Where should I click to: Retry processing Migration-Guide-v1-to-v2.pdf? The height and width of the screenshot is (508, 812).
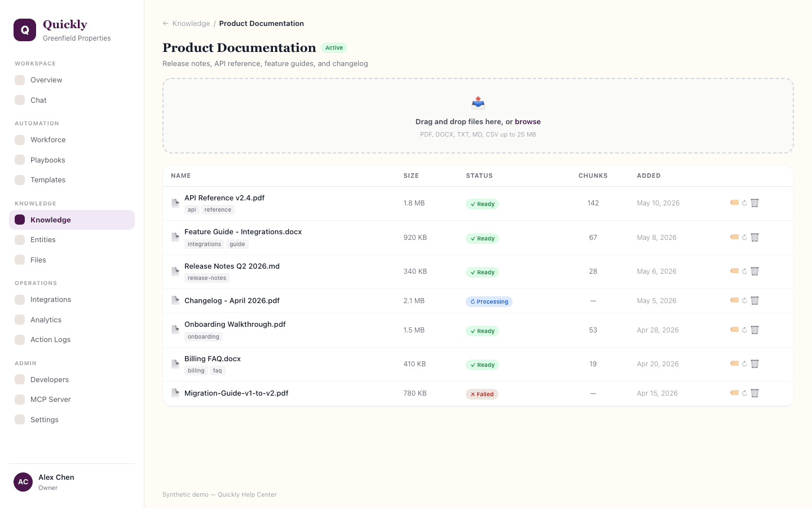tap(744, 393)
